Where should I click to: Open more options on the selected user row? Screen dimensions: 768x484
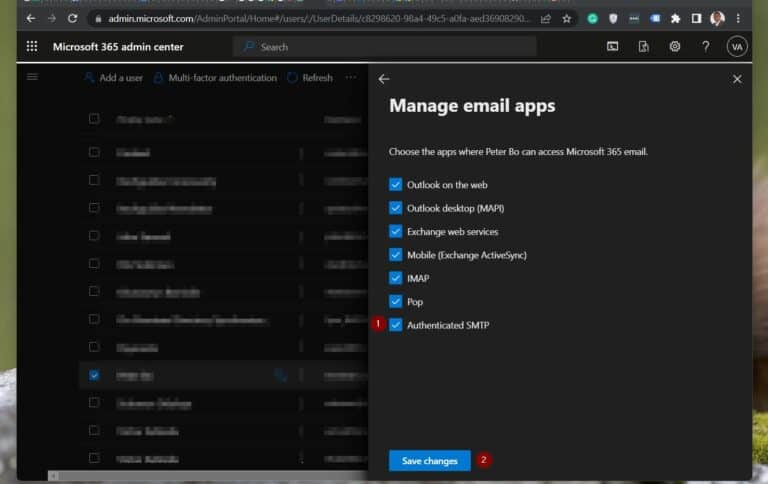pyautogui.click(x=301, y=375)
